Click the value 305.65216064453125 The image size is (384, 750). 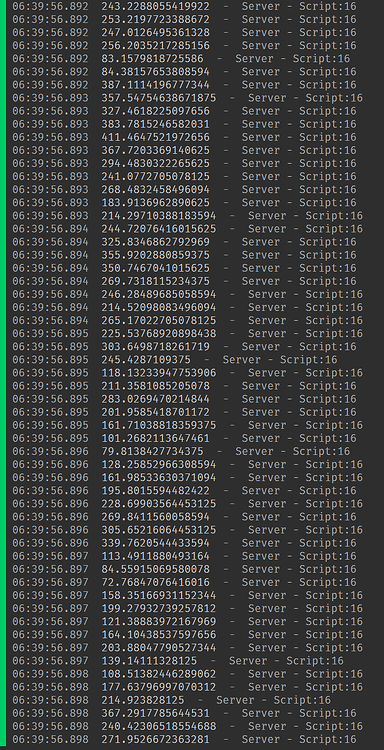[159, 530]
